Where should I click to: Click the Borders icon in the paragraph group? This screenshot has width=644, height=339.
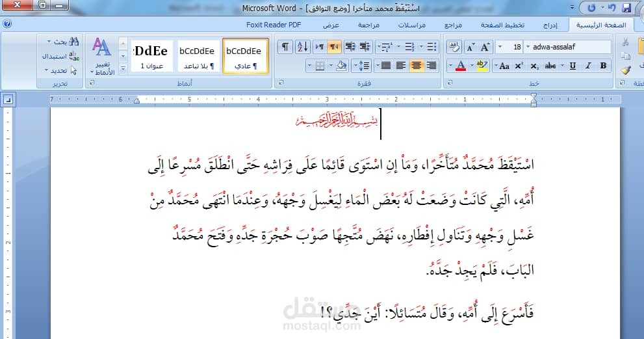pos(320,66)
